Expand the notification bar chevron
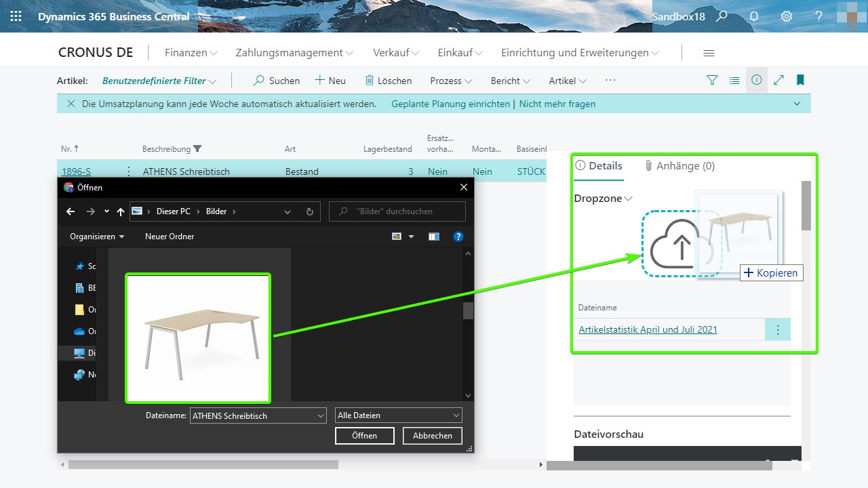This screenshot has height=488, width=868. [x=797, y=104]
